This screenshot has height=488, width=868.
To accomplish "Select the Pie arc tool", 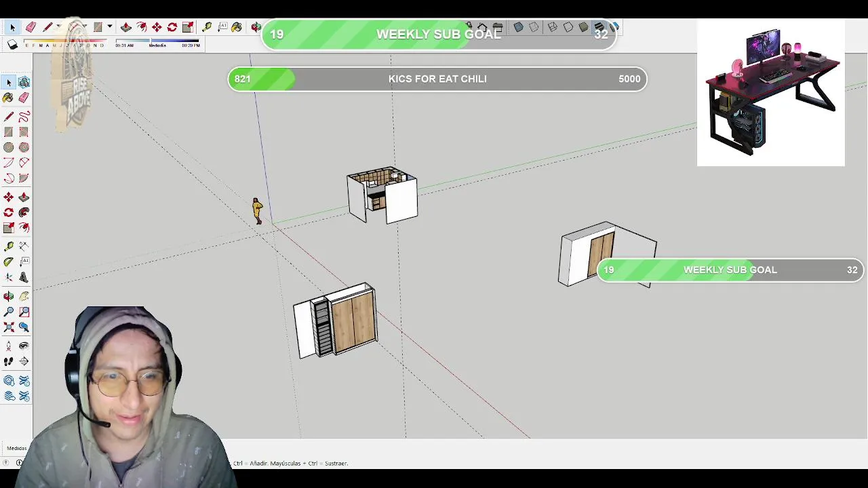I will tap(24, 178).
